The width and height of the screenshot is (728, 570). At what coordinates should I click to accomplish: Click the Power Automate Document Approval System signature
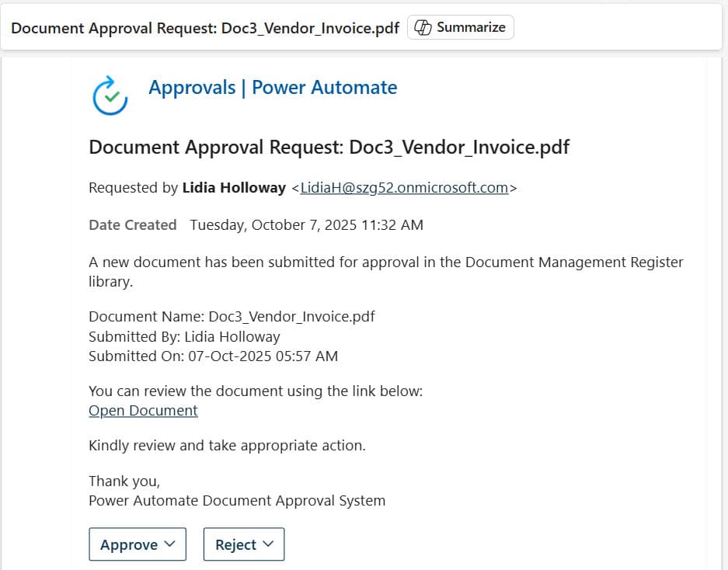(x=237, y=501)
